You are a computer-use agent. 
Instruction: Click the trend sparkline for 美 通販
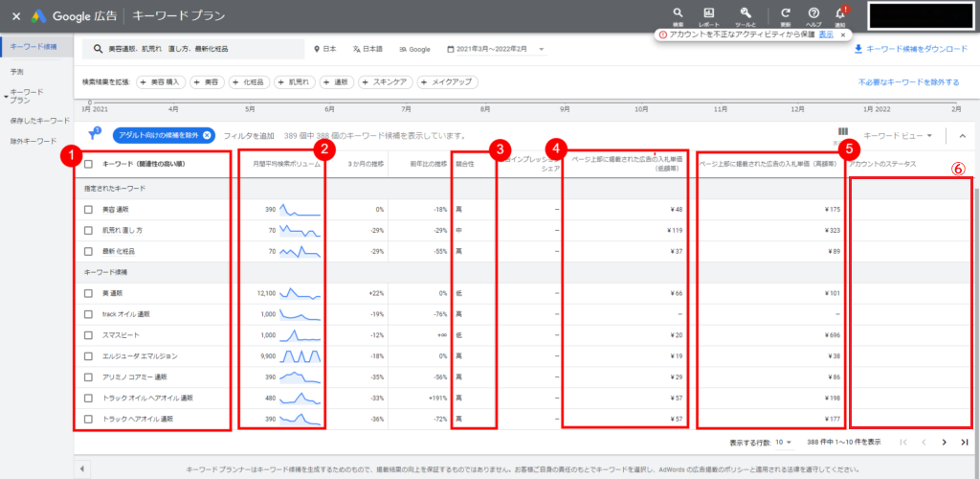pyautogui.click(x=300, y=293)
